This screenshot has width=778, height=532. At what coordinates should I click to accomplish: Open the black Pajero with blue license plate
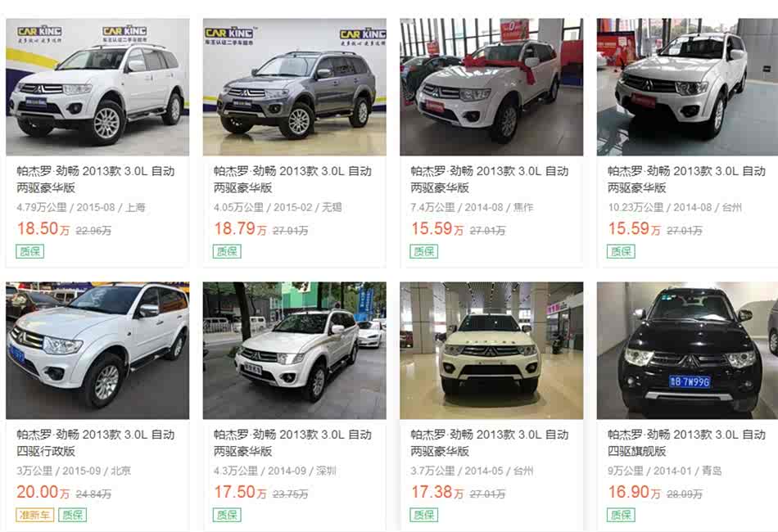coord(687,350)
